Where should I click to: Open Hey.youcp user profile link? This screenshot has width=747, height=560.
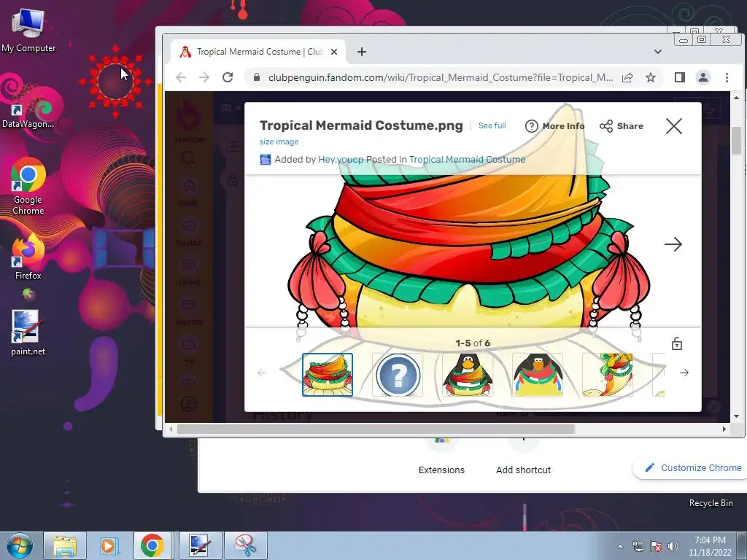point(340,160)
